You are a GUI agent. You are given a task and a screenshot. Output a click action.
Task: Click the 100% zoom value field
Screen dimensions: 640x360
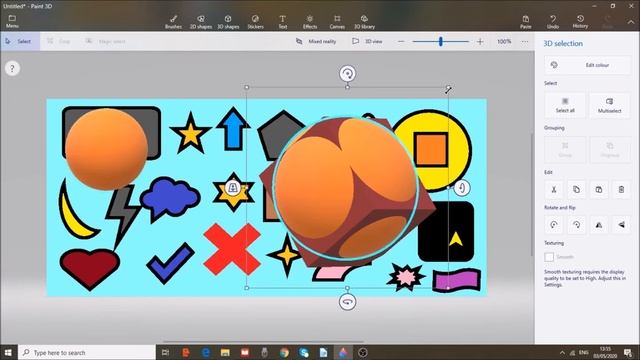pyautogui.click(x=504, y=41)
